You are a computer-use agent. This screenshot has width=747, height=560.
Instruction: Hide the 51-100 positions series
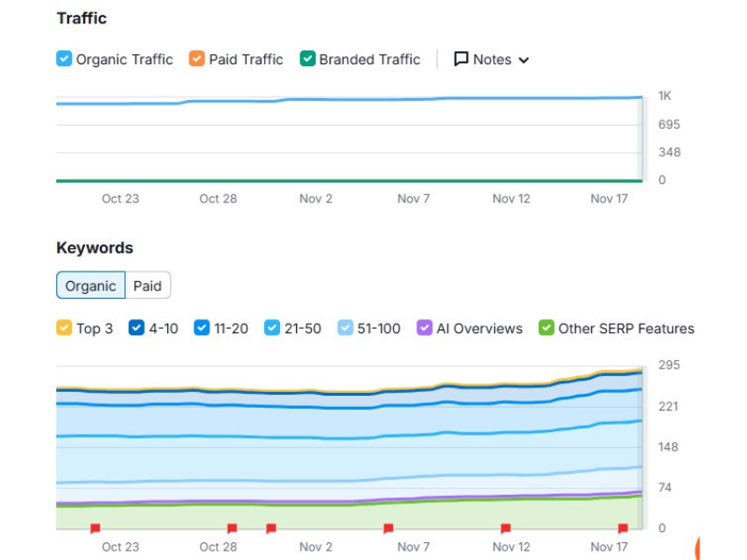click(345, 328)
